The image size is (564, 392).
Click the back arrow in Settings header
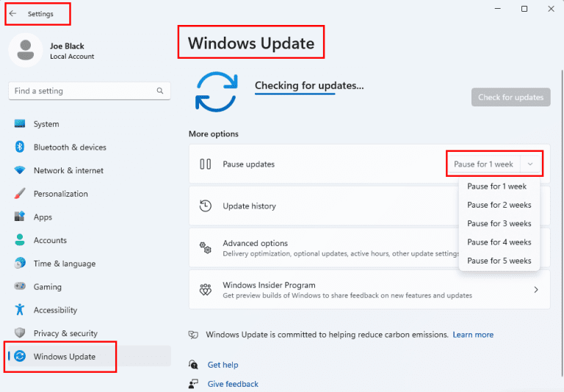point(12,13)
